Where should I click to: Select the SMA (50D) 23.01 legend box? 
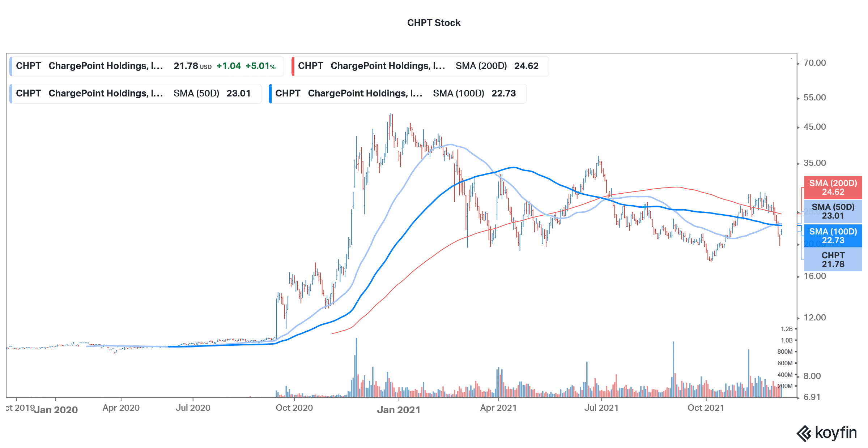[135, 94]
